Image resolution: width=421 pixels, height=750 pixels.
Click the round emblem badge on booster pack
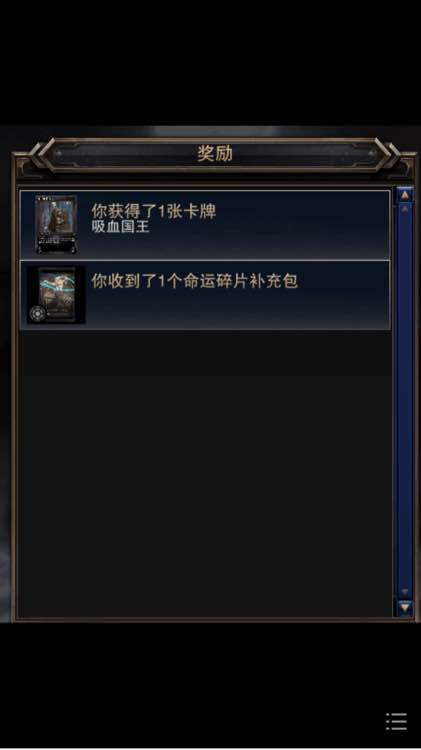(37, 314)
